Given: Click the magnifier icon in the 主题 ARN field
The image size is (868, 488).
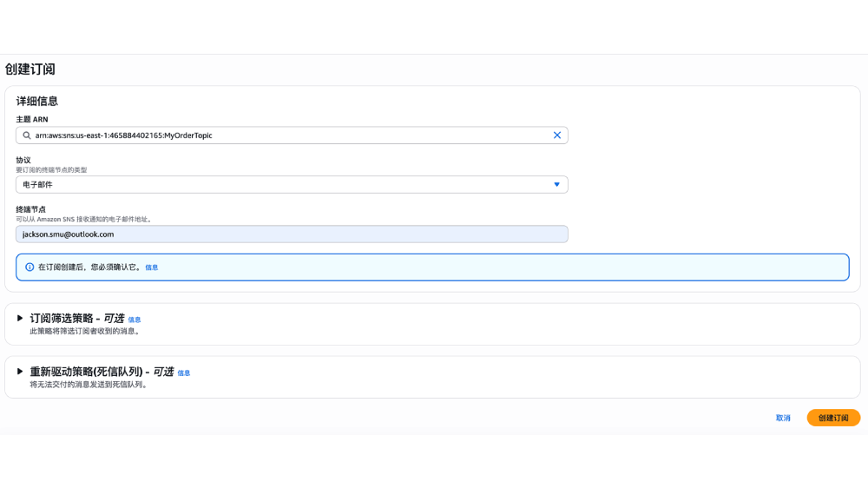Looking at the screenshot, I should click(x=27, y=135).
